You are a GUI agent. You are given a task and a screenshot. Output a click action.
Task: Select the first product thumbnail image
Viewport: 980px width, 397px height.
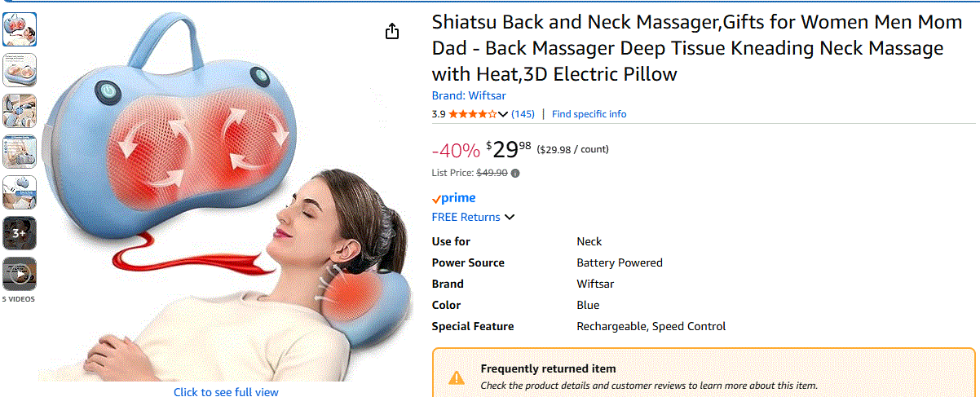pyautogui.click(x=20, y=29)
